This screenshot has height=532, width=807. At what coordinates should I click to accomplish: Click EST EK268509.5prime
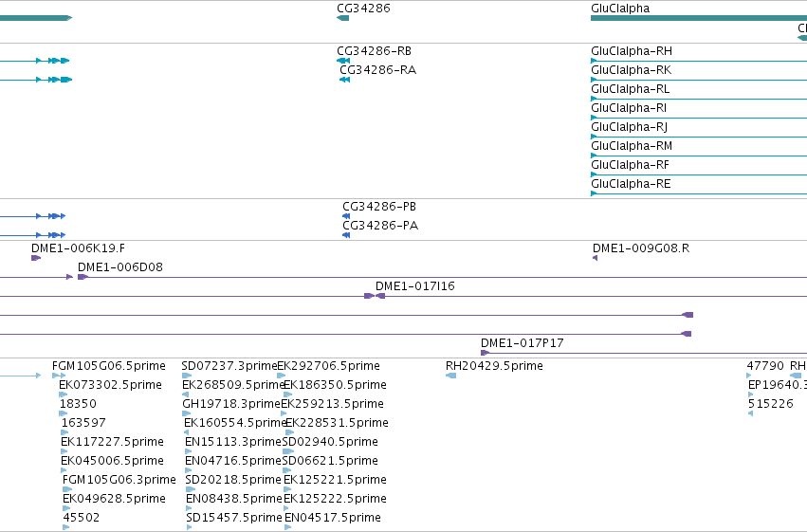[x=233, y=385]
